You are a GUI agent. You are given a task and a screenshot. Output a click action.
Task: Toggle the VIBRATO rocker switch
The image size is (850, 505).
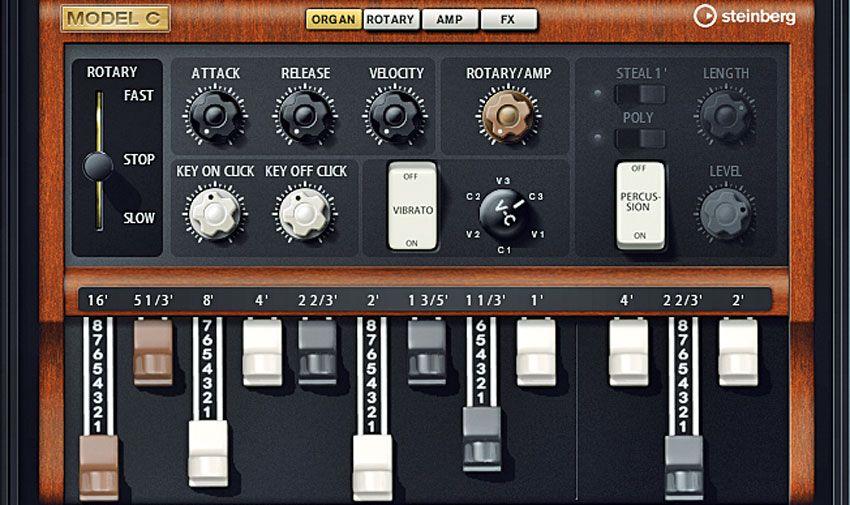(x=413, y=205)
